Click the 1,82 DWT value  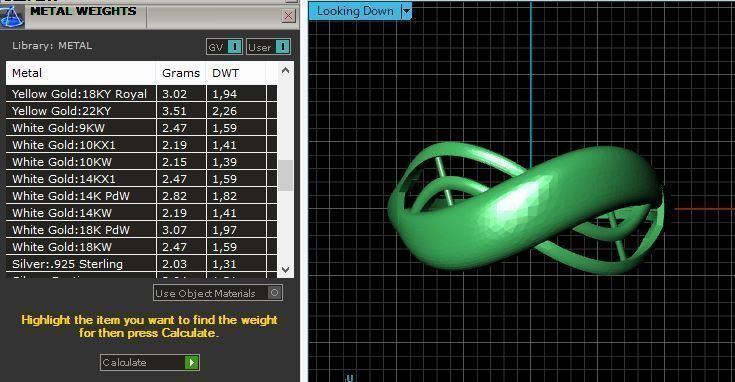click(x=225, y=196)
